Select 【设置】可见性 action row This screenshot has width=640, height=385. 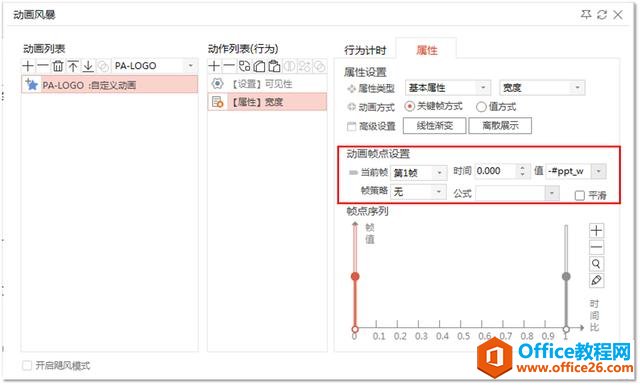[x=268, y=84]
